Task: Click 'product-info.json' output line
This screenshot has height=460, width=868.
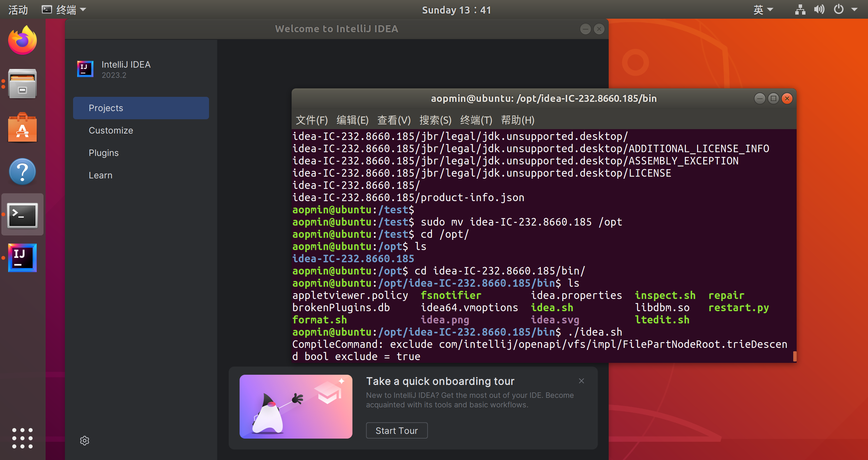Action: pyautogui.click(x=472, y=197)
